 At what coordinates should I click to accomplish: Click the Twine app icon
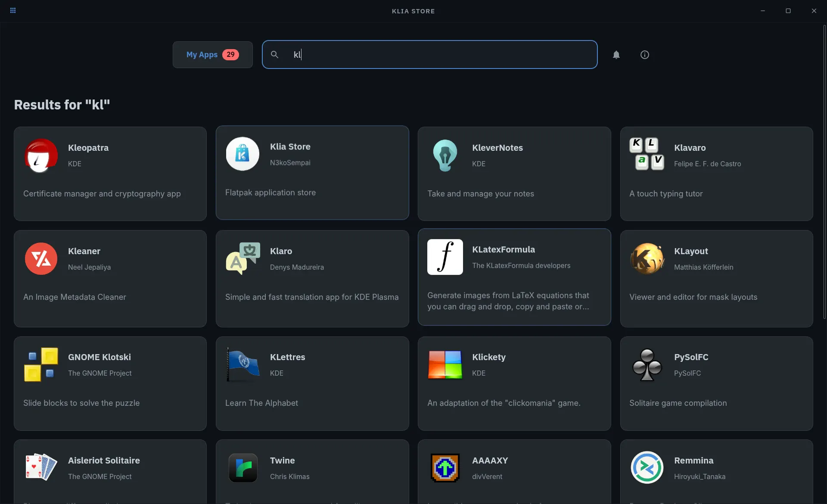click(243, 468)
